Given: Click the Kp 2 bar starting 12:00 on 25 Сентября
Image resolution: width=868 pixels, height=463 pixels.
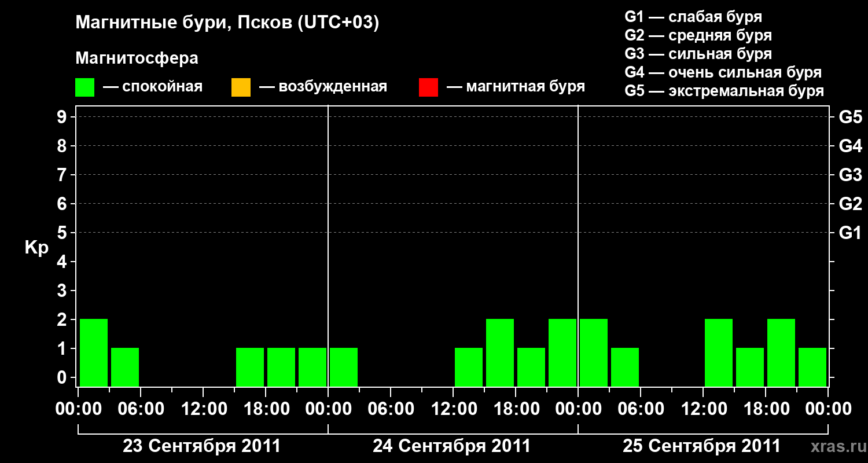Looking at the screenshot, I should 719,352.
